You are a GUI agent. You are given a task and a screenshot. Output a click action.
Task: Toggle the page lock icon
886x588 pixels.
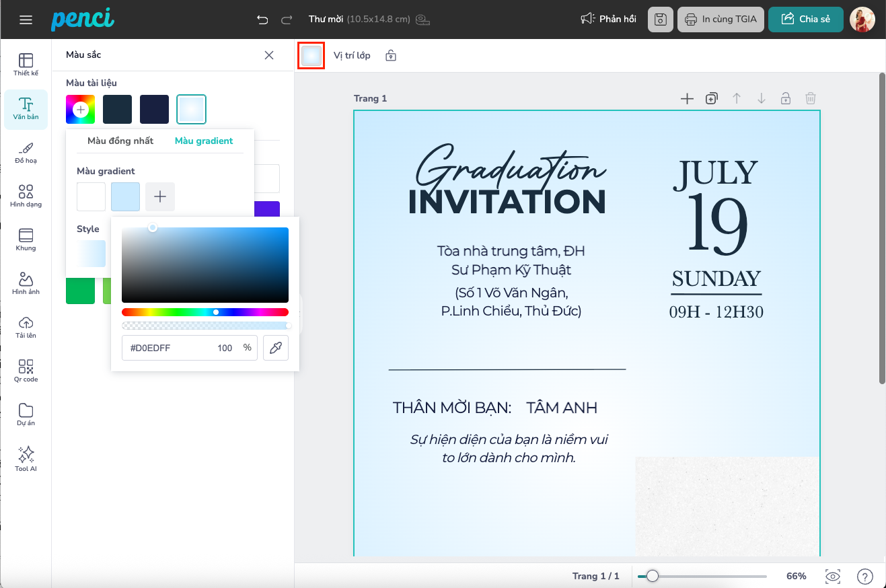(x=785, y=99)
